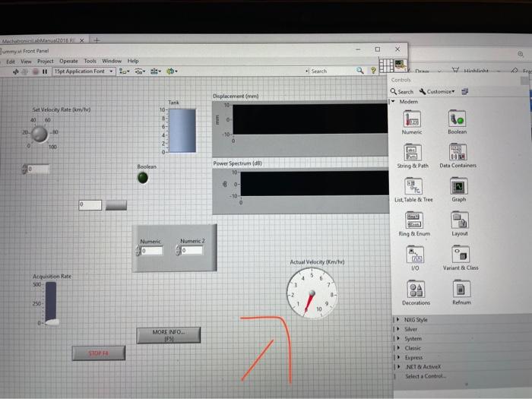Click the connector pane grid icon
Screen dimensions: 532x399
[x=386, y=65]
